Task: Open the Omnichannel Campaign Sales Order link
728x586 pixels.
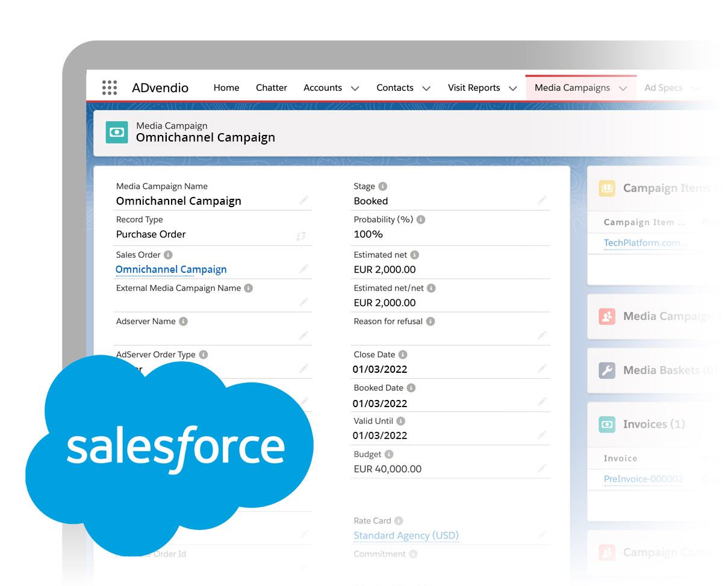Action: (171, 269)
